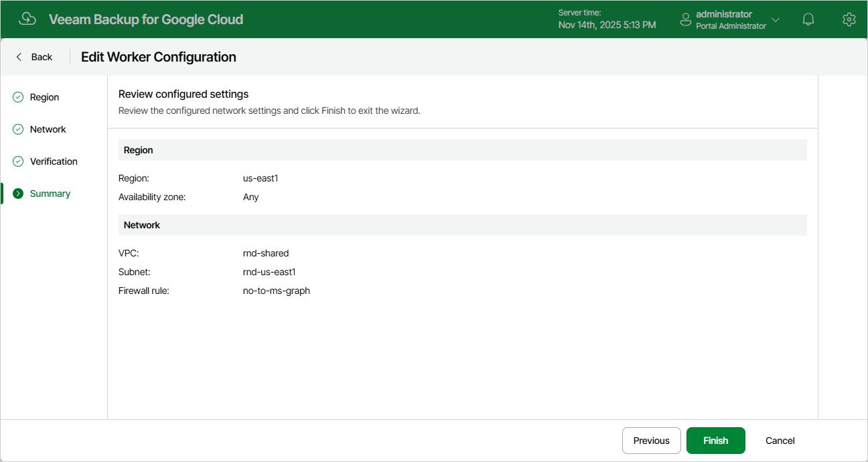Click the VPC value 'rnd-shared'
The height and width of the screenshot is (462, 868).
tap(266, 253)
